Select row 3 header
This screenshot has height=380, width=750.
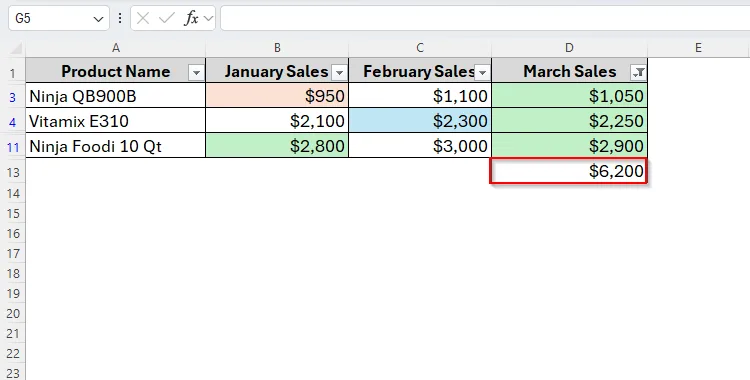tap(13, 97)
